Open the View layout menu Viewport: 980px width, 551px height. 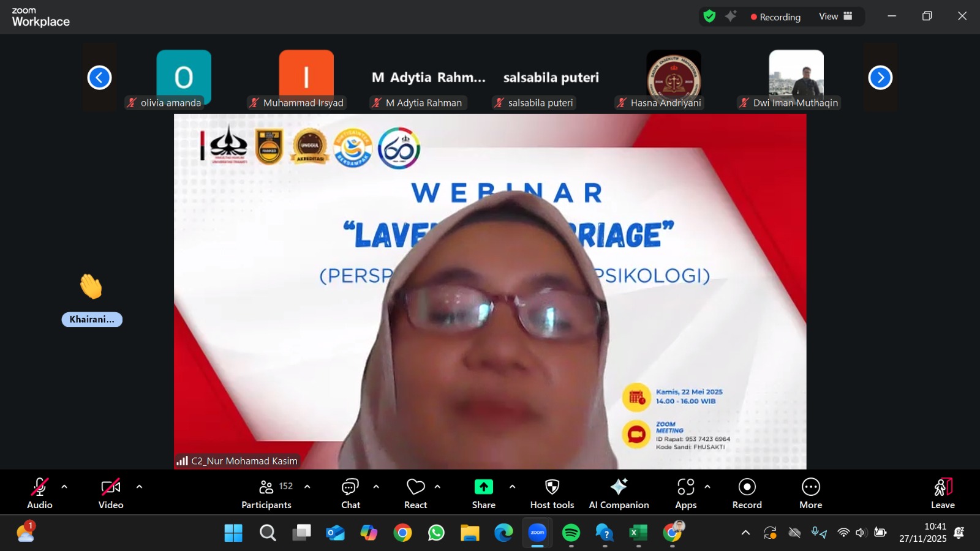tap(835, 17)
